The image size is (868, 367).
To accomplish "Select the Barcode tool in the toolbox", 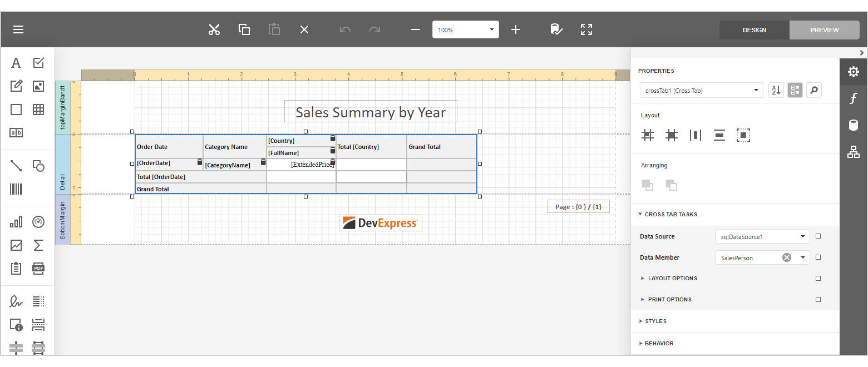I will pos(16,189).
